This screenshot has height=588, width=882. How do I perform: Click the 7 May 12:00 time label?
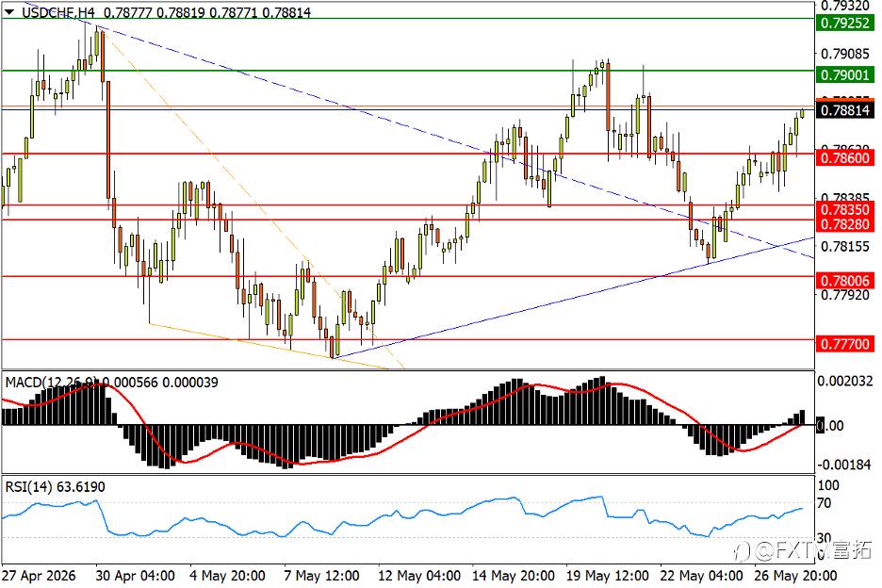point(321,576)
